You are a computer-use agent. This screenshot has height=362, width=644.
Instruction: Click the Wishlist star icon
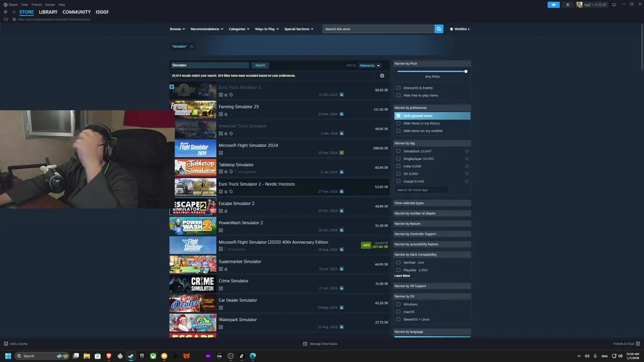point(451,29)
